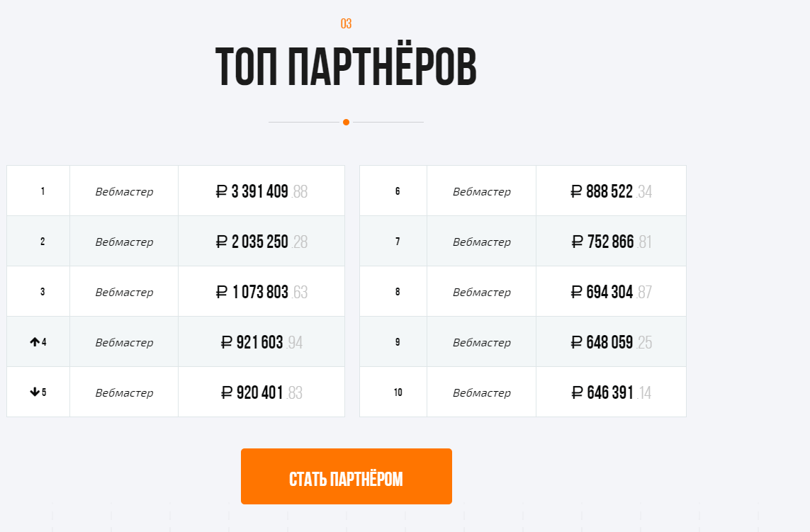Viewport: 810px width, 532px height.
Task: Click the ruble sign before 3 391 409
Action: pyautogui.click(x=222, y=192)
